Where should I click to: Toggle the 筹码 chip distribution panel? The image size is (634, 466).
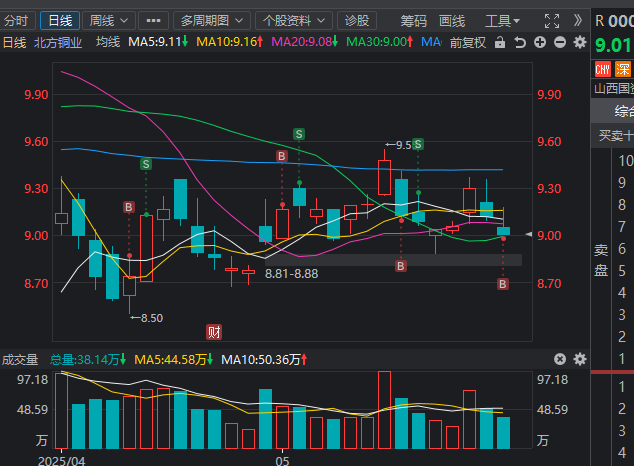tap(413, 20)
